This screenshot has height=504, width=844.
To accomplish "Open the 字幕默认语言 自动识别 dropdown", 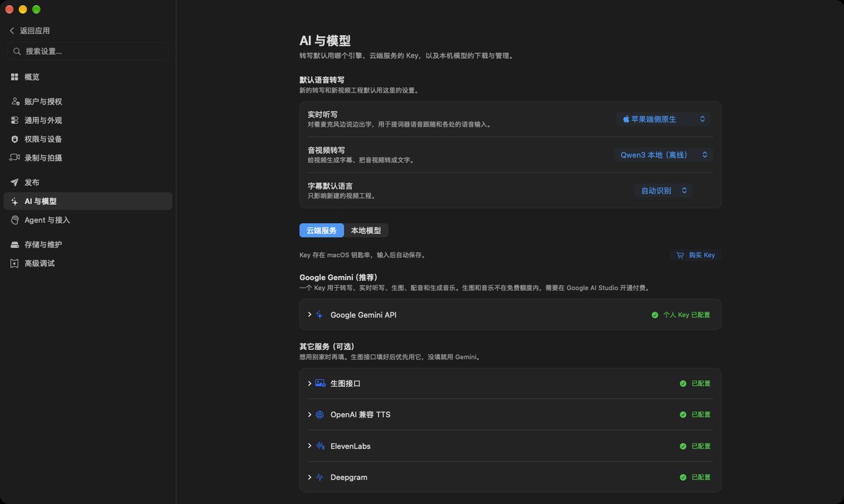I will pos(663,190).
